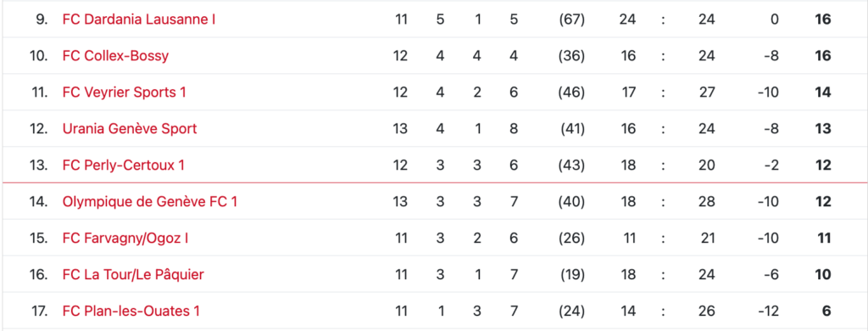Image resolution: width=868 pixels, height=331 pixels.
Task: Select the 16 points of FC Collex-Bossy
Action: 823,56
